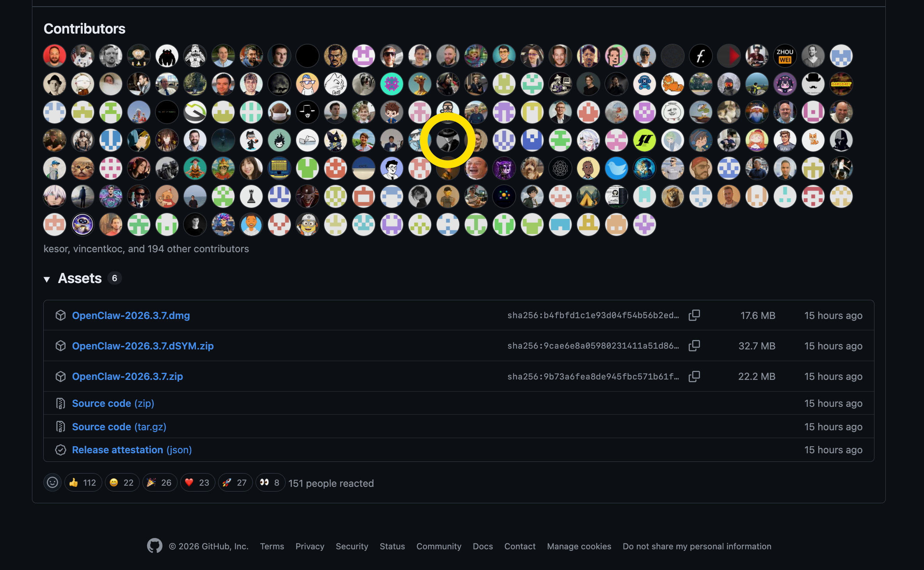The height and width of the screenshot is (570, 924).
Task: Click the white chess piece avatar
Action: pos(251,196)
